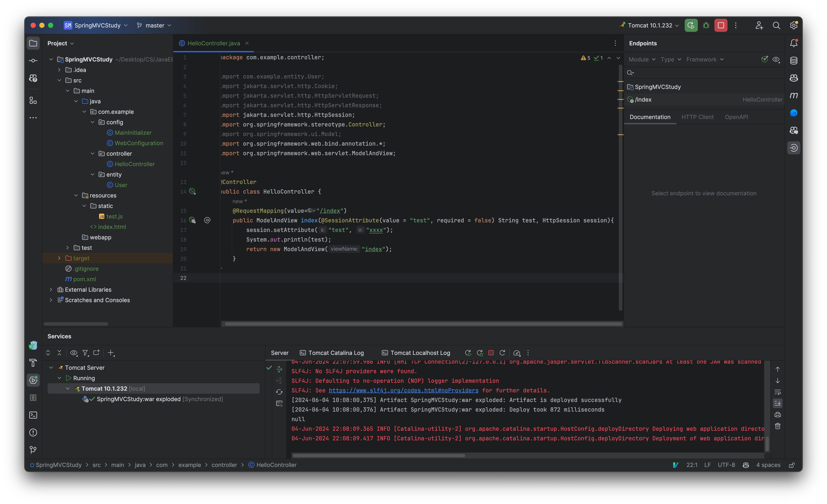Clear console with trash icon
Viewport: 827px width, 504px height.
778,426
